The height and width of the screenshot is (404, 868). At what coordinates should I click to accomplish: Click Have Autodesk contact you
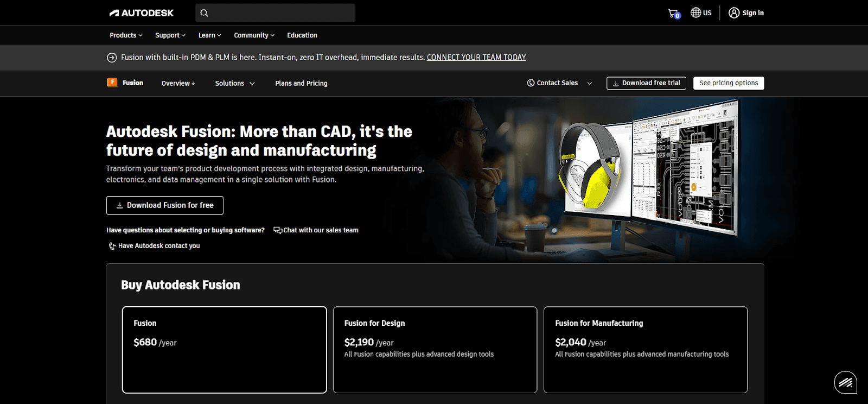tap(159, 246)
